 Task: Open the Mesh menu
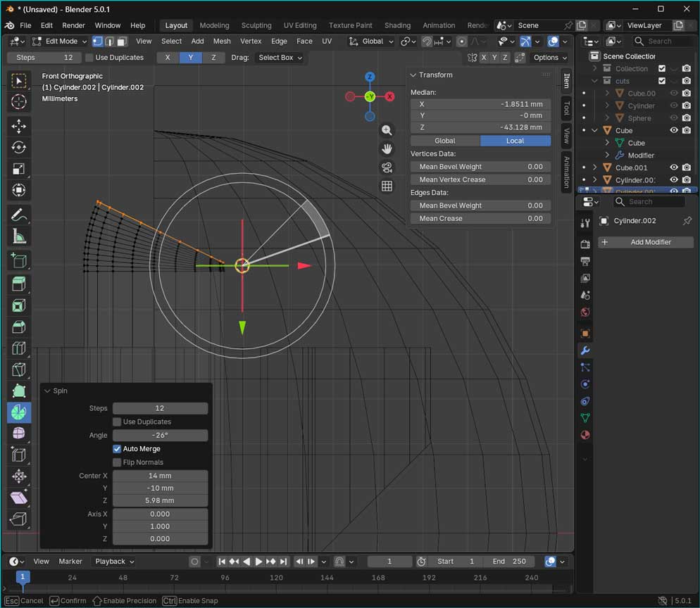(x=222, y=42)
